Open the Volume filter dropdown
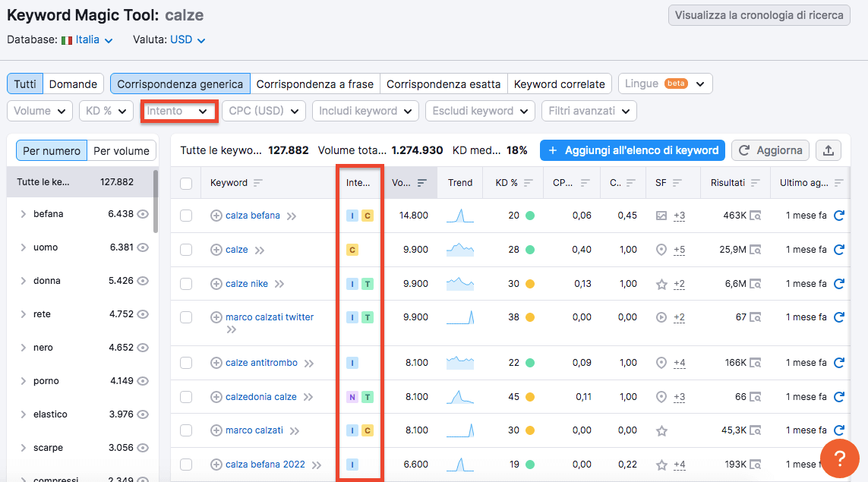The image size is (868, 482). 39,111
